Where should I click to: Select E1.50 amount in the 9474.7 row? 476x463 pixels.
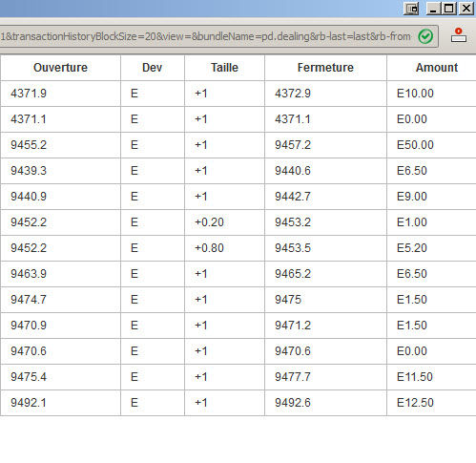coord(412,300)
